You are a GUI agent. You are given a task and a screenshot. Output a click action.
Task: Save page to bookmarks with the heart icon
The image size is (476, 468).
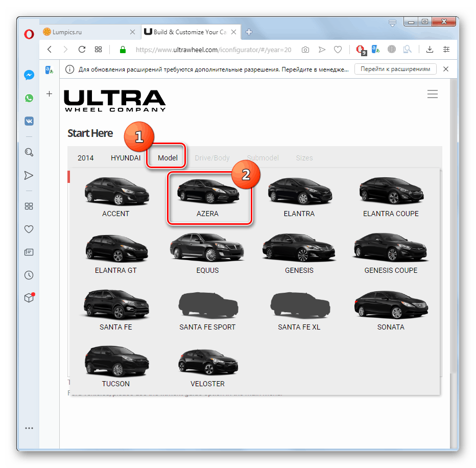point(338,50)
